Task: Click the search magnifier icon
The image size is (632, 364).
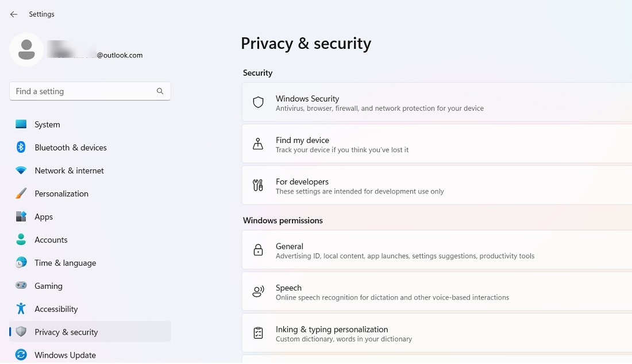Action: [x=160, y=91]
